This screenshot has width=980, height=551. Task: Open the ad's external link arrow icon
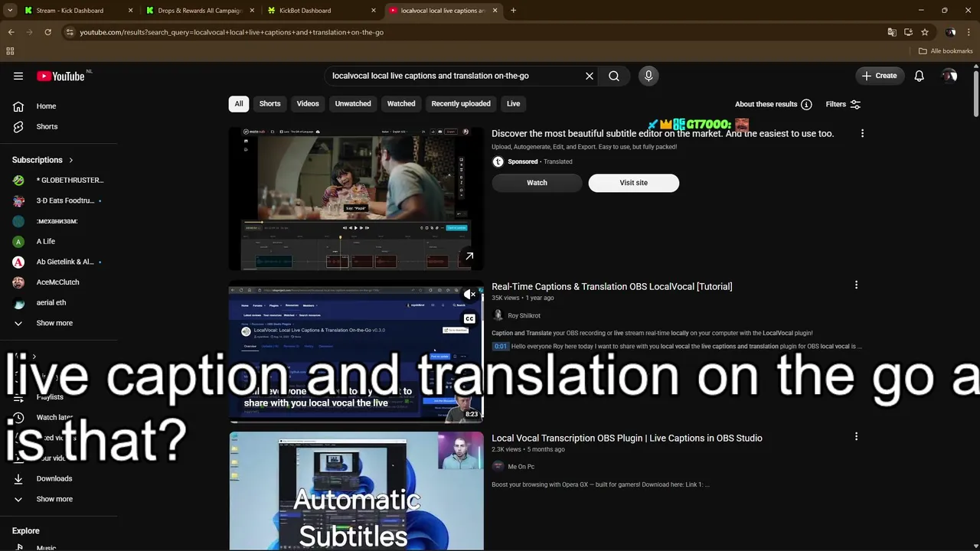tap(469, 256)
